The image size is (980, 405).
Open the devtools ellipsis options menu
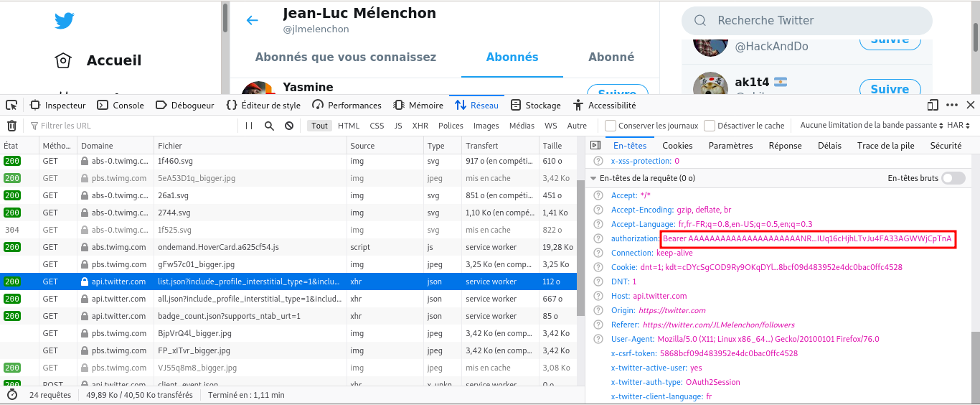(x=952, y=105)
